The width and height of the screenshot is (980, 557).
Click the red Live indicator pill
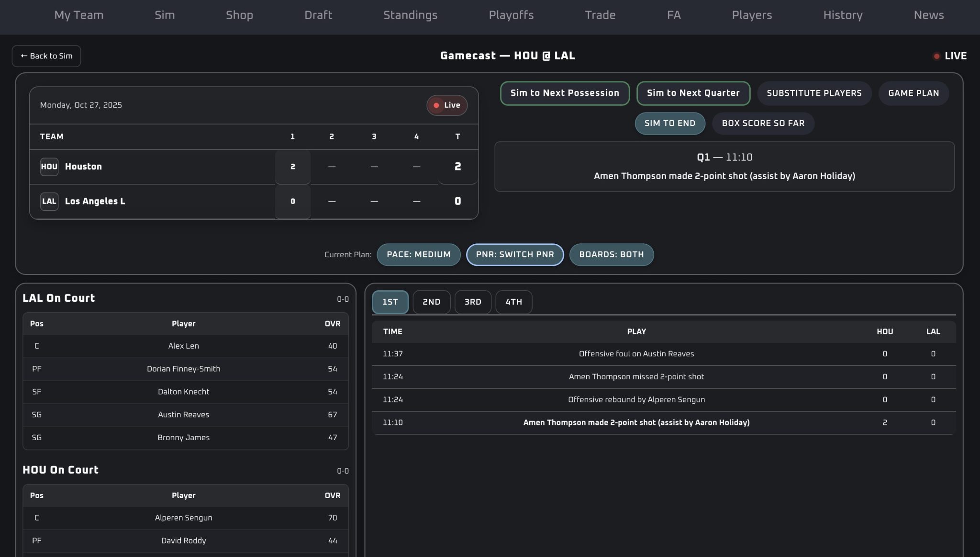pyautogui.click(x=446, y=105)
